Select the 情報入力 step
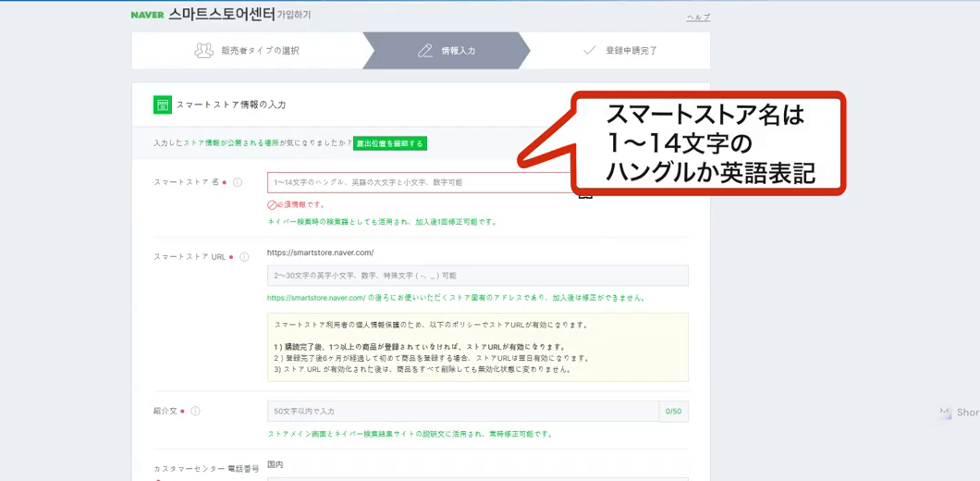This screenshot has height=481, width=980. [447, 51]
